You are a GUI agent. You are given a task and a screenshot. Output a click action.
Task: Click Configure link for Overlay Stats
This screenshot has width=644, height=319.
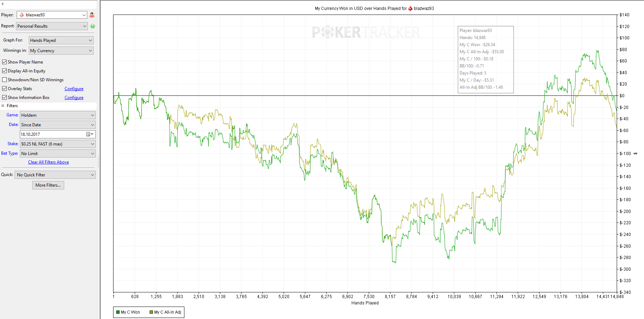[x=74, y=89]
